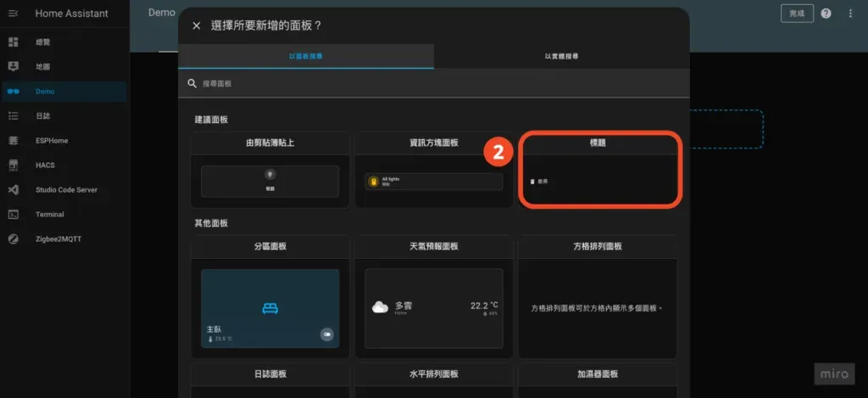This screenshot has height=398, width=868.
Task: Open the 地圖 map sidebar icon
Action: coord(14,66)
